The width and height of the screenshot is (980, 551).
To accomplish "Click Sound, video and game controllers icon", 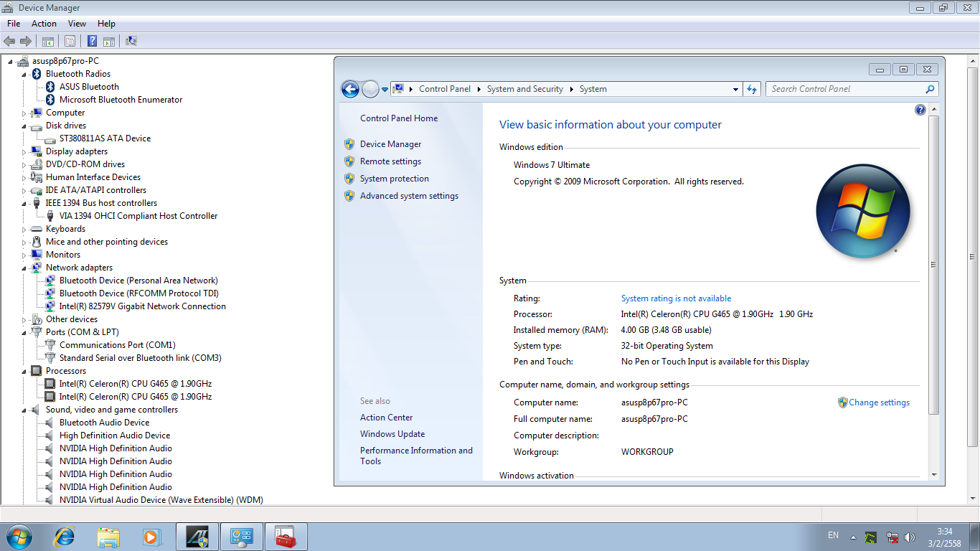I will pyautogui.click(x=37, y=410).
